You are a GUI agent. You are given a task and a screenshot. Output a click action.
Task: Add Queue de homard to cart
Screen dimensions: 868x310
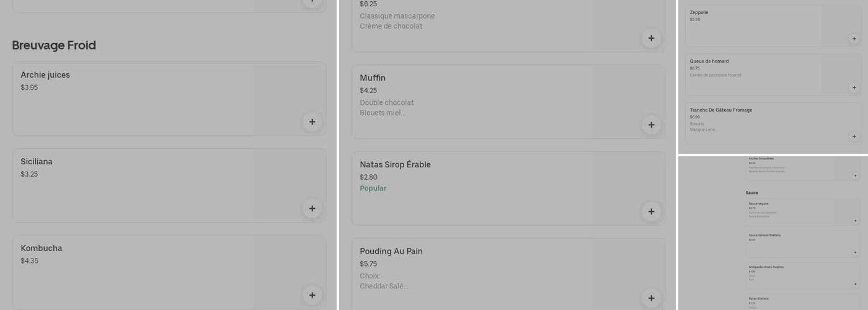tap(854, 88)
